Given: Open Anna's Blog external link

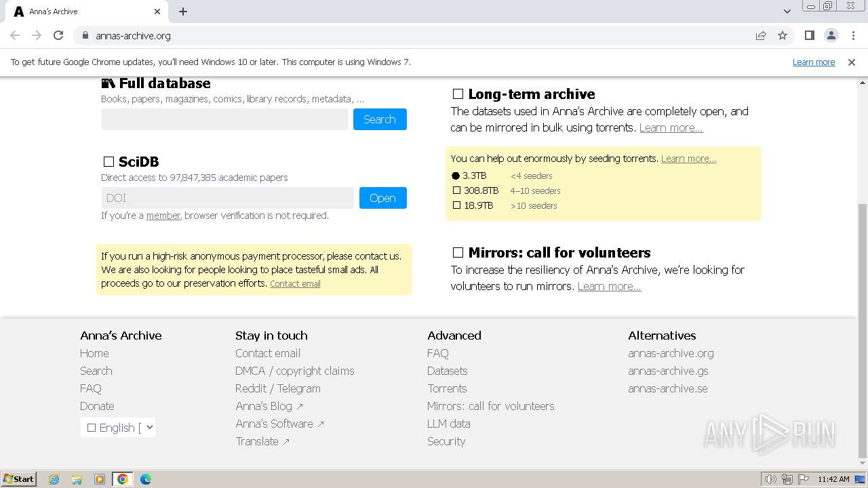Looking at the screenshot, I should tap(269, 406).
